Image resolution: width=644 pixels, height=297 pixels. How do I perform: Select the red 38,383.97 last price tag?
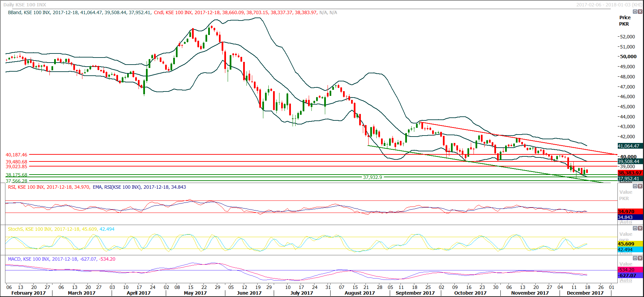(x=630, y=173)
